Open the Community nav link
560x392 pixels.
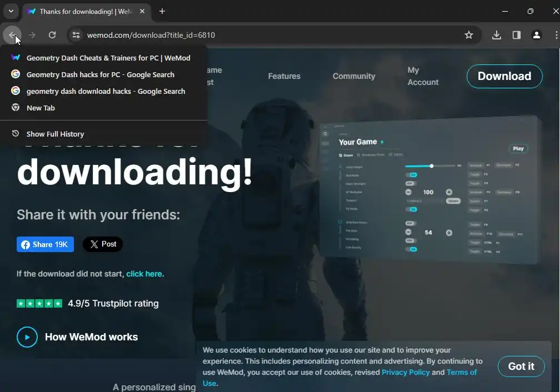point(354,76)
